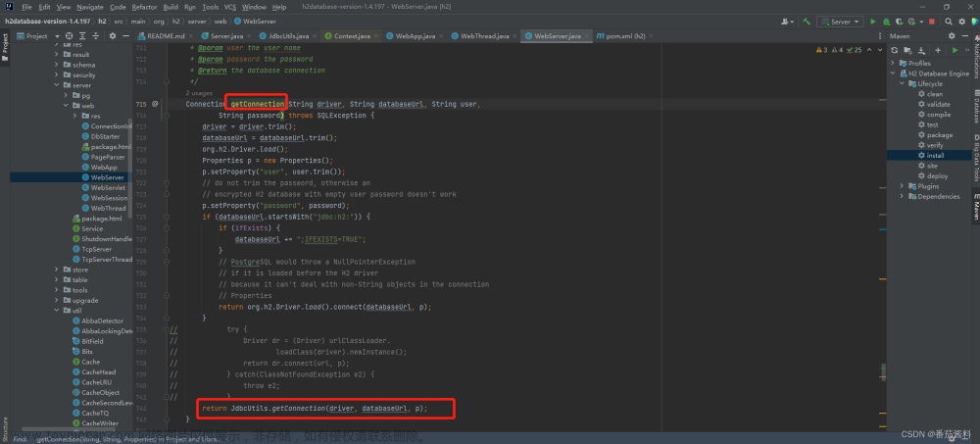
Task: Select opened file target icon in Project panel
Action: click(69, 35)
